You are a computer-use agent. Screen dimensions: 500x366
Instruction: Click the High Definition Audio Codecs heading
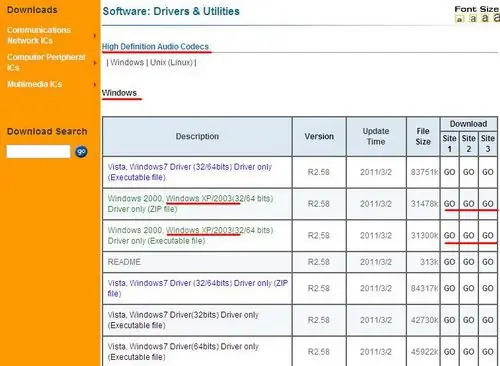pos(155,47)
